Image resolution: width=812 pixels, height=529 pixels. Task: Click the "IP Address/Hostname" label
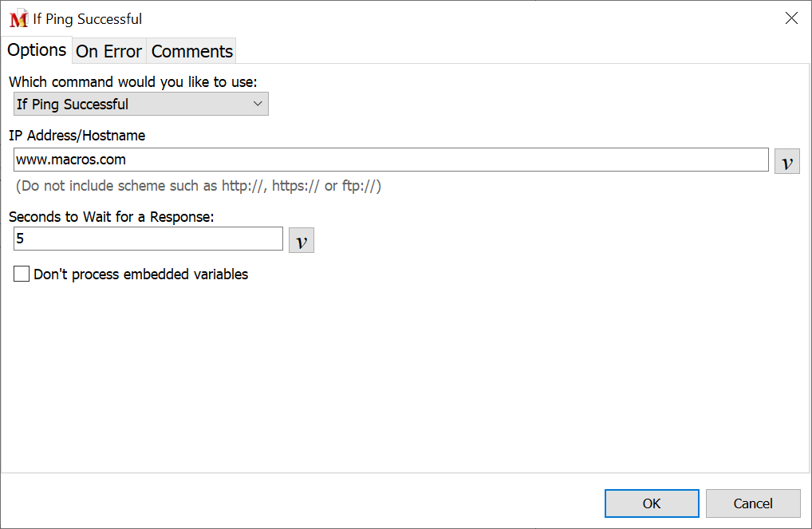click(77, 136)
